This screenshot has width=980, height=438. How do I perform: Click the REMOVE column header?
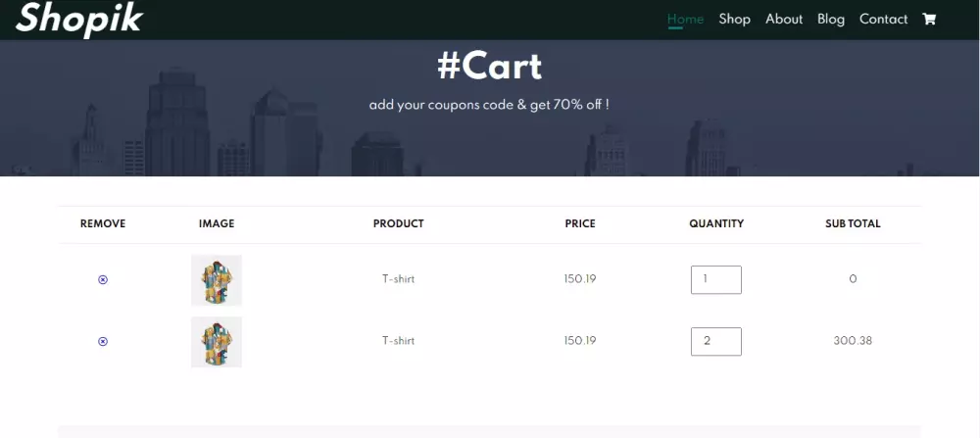103,223
